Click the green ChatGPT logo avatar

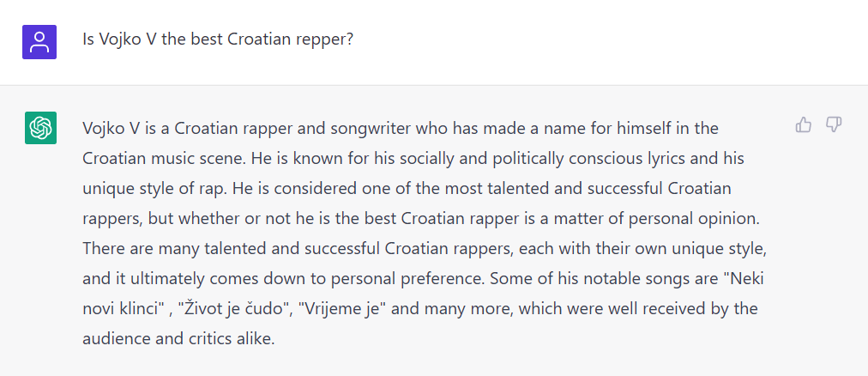click(39, 128)
